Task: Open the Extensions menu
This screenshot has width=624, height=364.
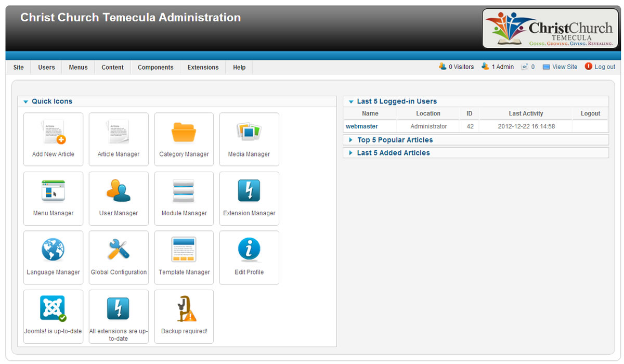Action: point(203,67)
